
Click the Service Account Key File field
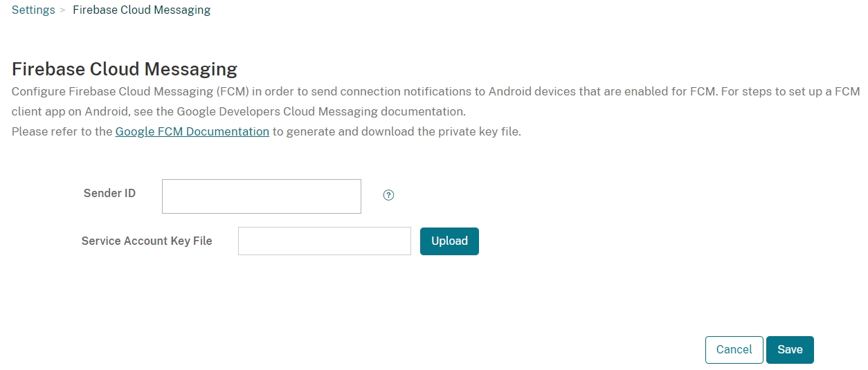324,241
